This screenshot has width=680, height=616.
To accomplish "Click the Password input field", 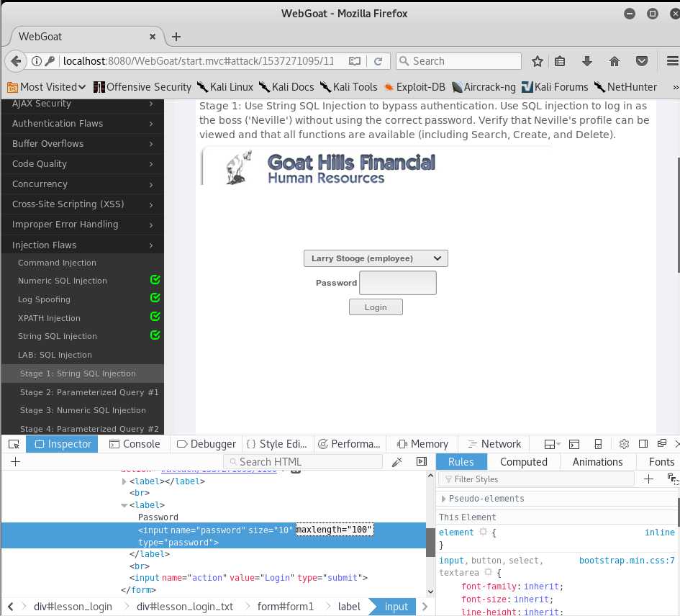I will click(x=398, y=283).
